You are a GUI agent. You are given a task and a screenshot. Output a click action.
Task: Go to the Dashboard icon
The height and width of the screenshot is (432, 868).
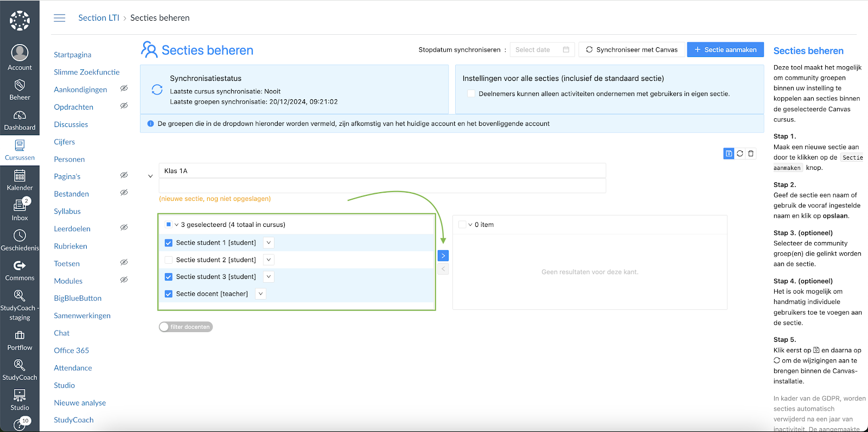(x=20, y=116)
